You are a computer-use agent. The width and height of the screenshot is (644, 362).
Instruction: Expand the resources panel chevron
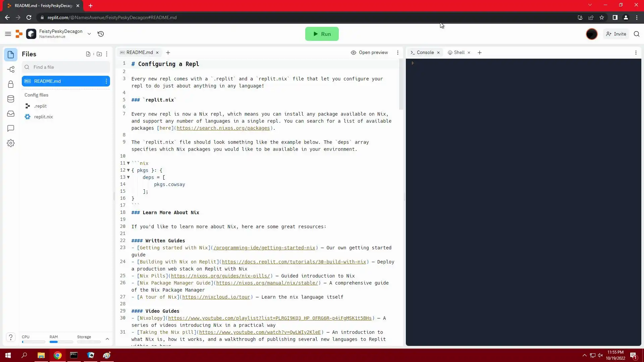pos(107,339)
